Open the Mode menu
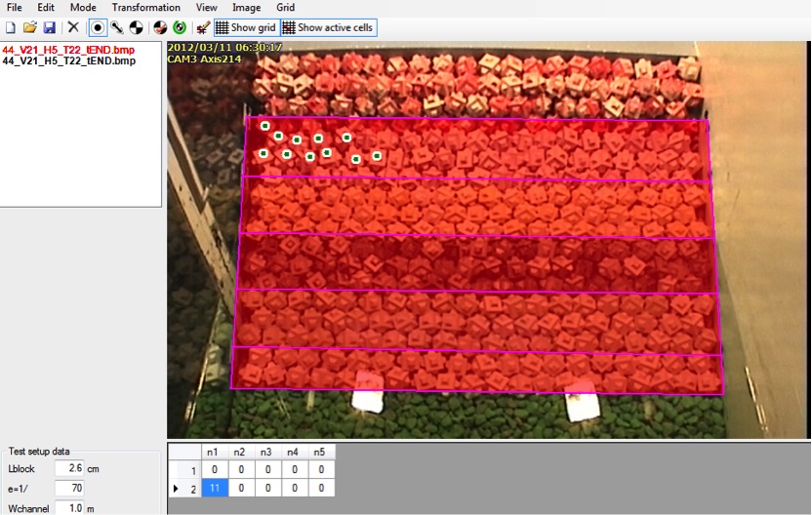Image resolution: width=812 pixels, height=515 pixels. 83,7
